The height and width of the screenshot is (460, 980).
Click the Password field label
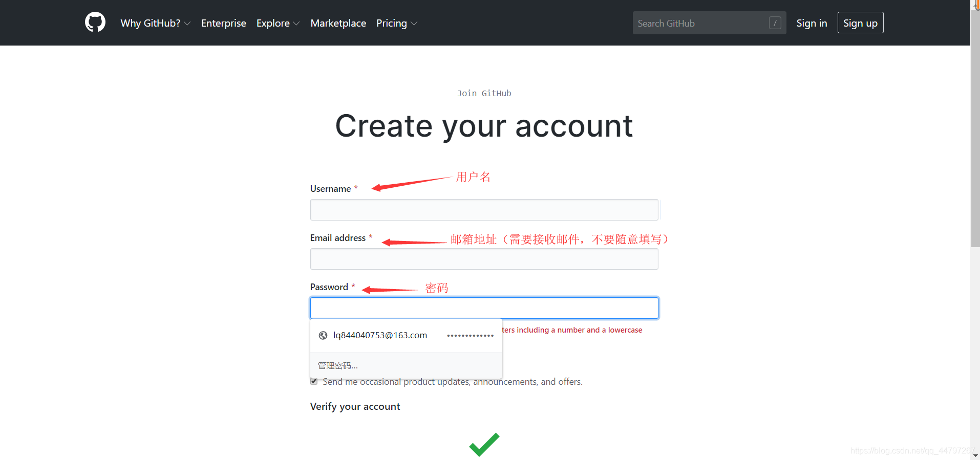329,287
